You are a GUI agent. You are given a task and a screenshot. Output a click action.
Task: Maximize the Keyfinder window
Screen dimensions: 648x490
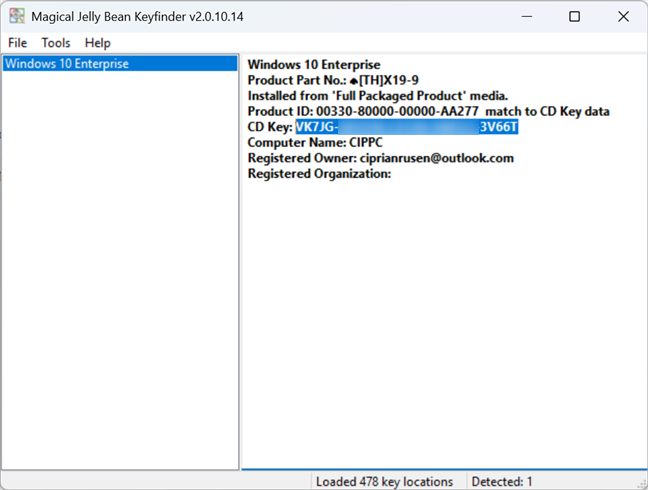[x=574, y=17]
